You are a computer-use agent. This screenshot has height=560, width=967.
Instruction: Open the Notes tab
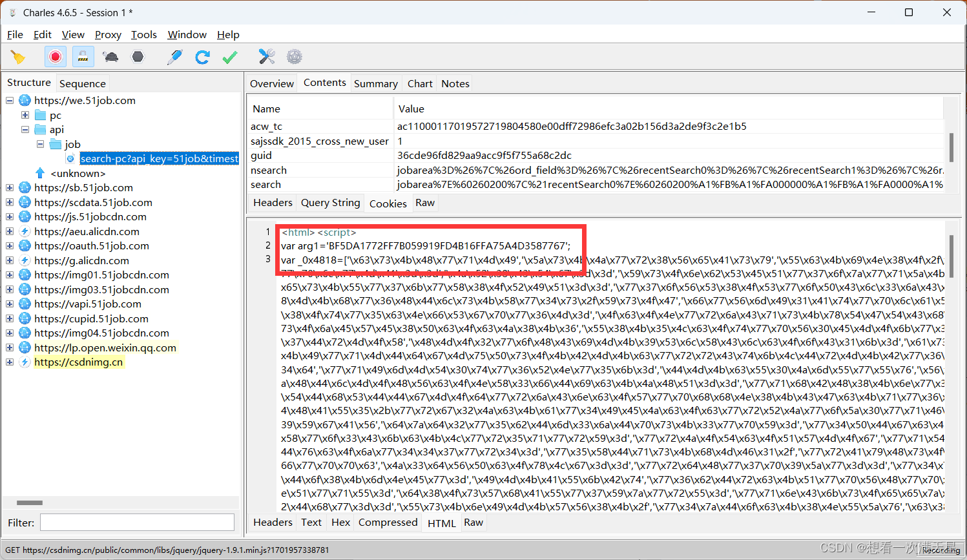click(455, 83)
